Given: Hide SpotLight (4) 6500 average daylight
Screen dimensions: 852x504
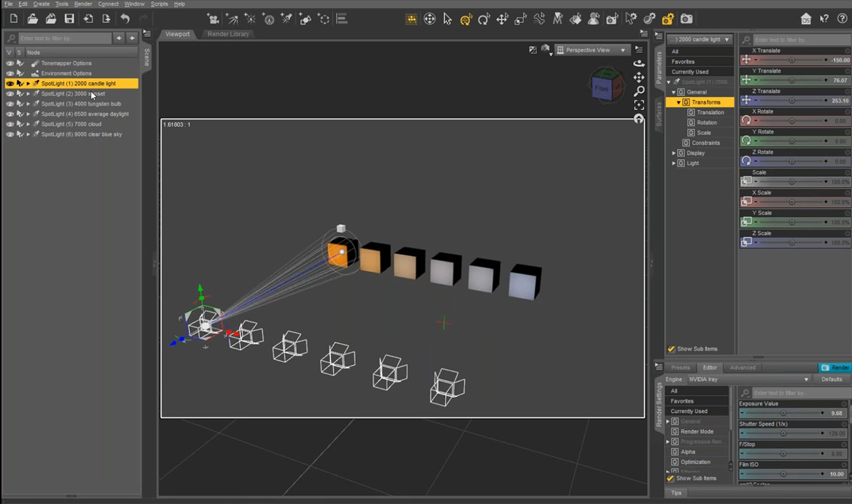Looking at the screenshot, I should (10, 114).
